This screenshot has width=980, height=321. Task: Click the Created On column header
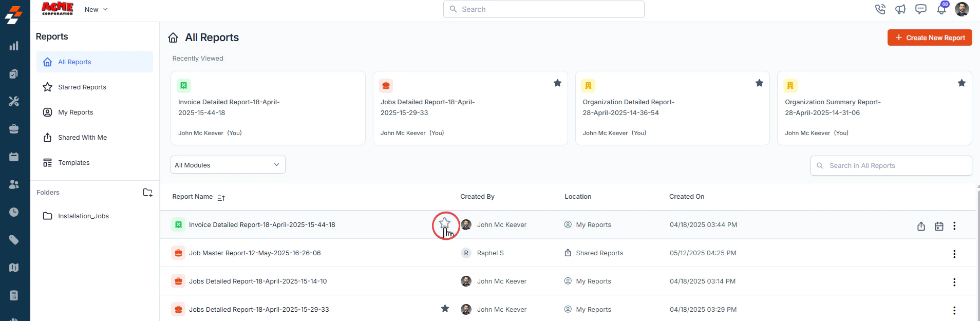tap(687, 197)
